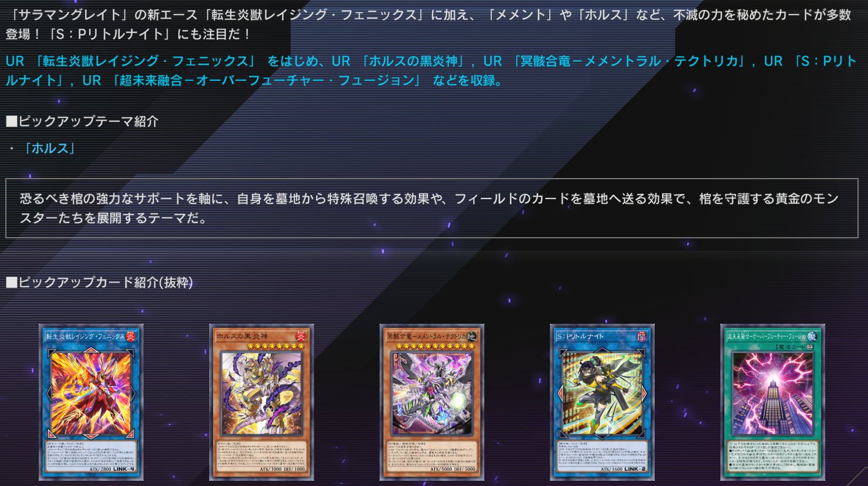
Task: Click the 炎 attribute icon on ホルスの黒炎神
Action: (301, 337)
